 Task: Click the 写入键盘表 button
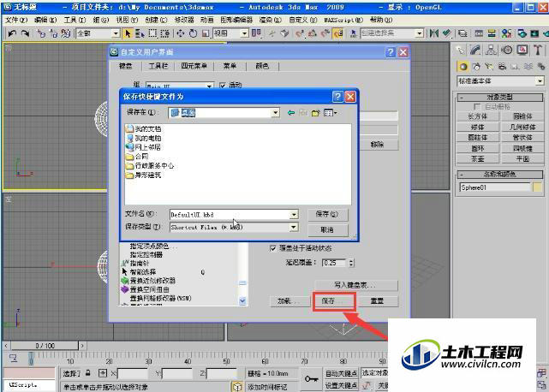pos(356,285)
